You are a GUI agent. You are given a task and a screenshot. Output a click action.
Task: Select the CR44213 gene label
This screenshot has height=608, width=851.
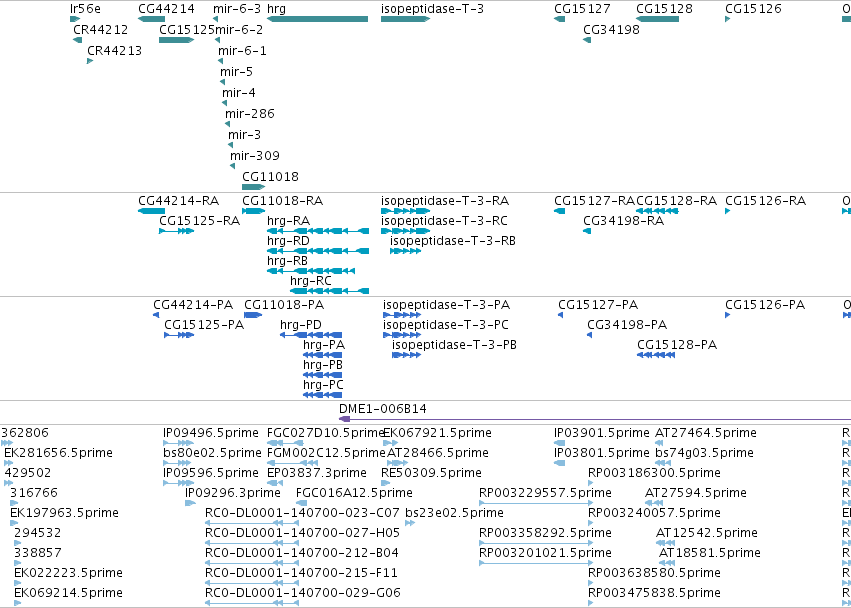click(x=115, y=50)
